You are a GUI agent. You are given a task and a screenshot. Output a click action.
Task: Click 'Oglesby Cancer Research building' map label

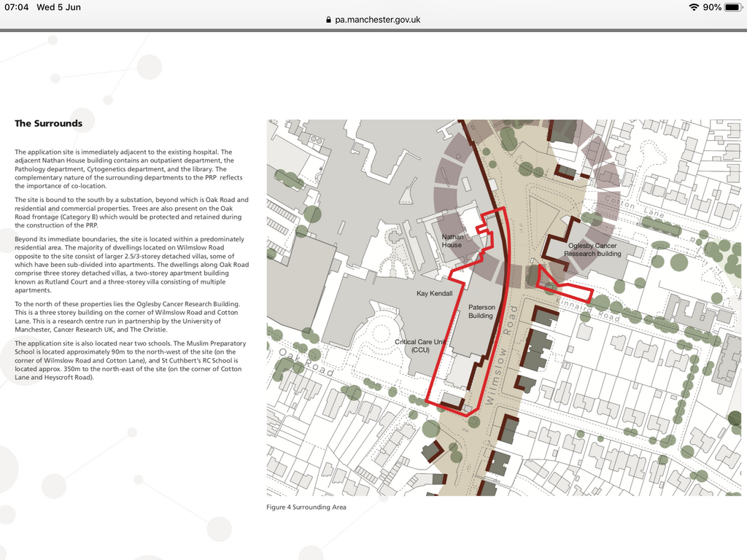click(592, 249)
